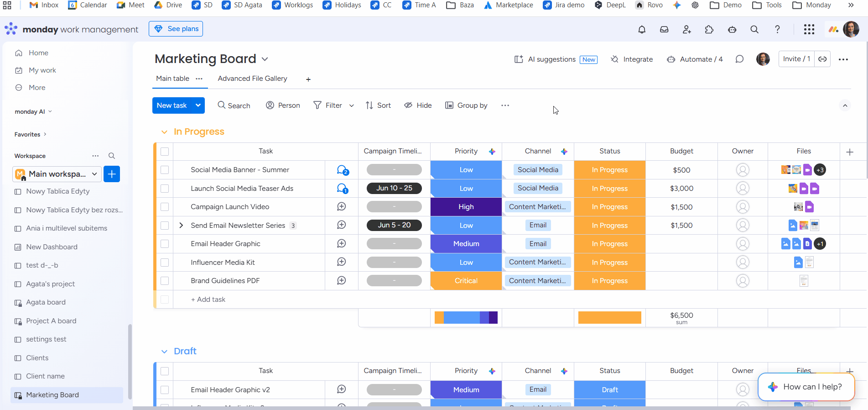Switch to Main table tab
This screenshot has width=868, height=410.
click(x=172, y=79)
